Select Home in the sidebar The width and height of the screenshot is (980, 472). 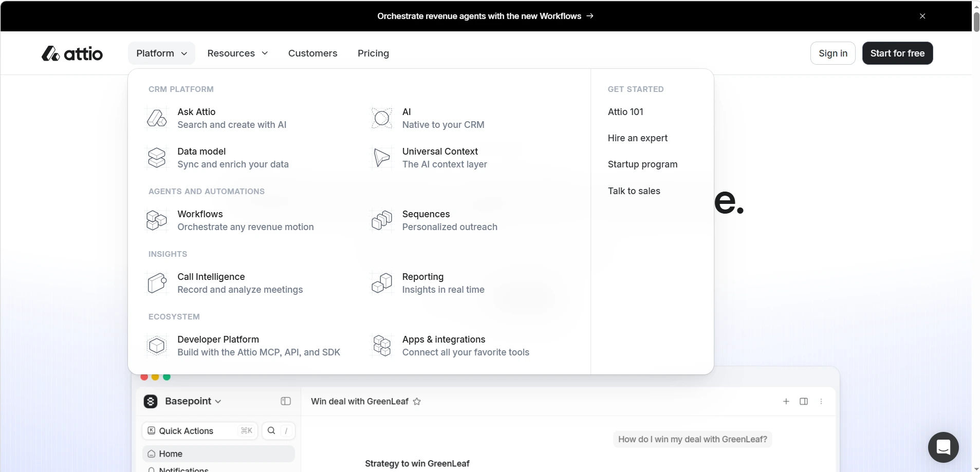point(218,454)
